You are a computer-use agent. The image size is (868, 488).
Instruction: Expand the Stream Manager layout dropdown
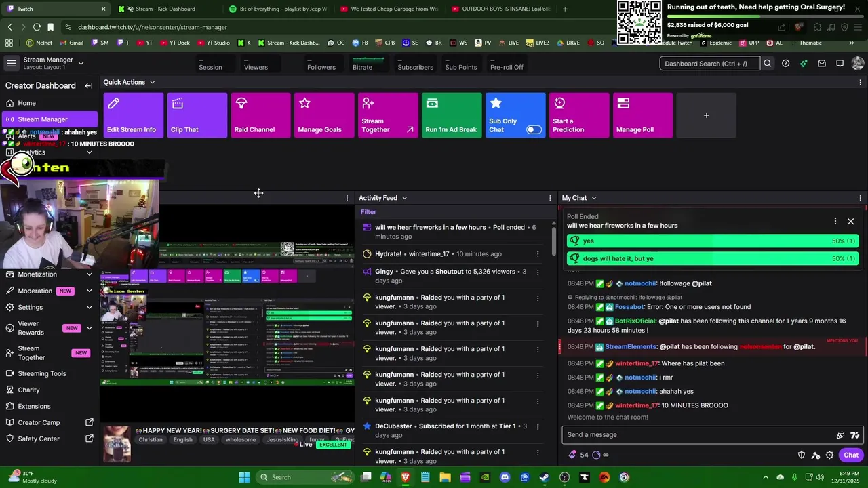pyautogui.click(x=81, y=63)
